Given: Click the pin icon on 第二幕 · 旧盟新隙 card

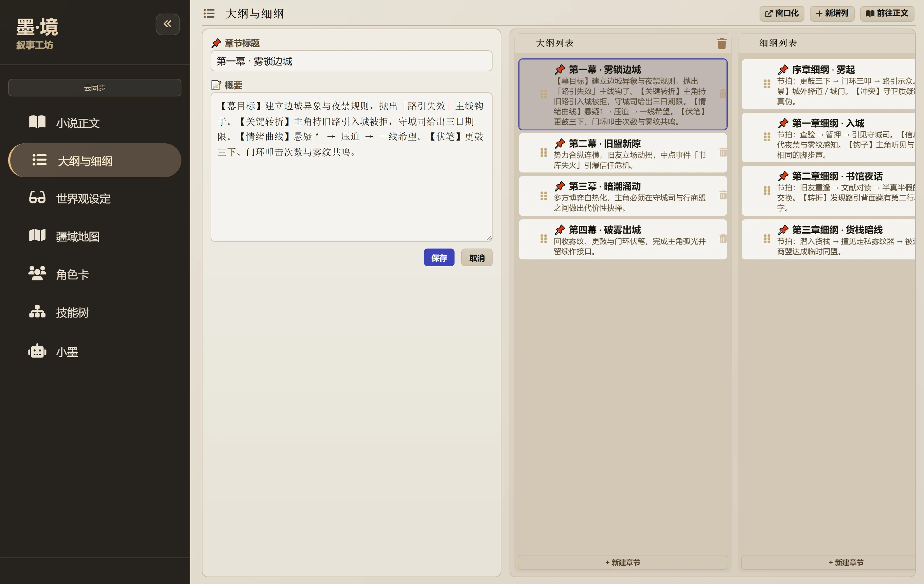Looking at the screenshot, I should 560,144.
